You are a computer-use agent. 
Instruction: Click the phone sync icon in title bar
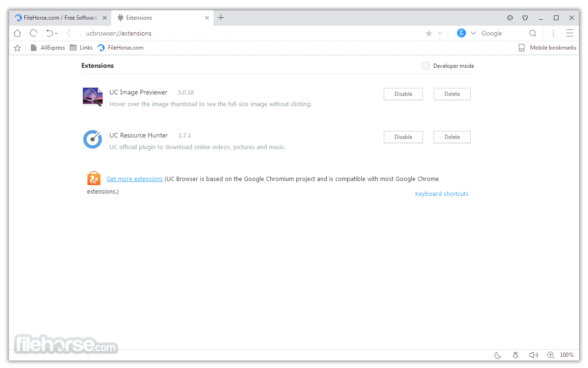(510, 18)
